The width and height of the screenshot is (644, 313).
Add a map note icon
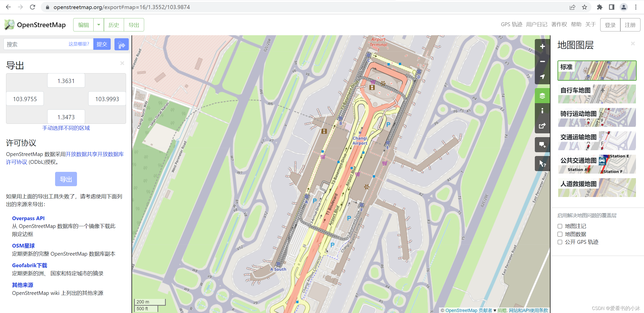[542, 145]
